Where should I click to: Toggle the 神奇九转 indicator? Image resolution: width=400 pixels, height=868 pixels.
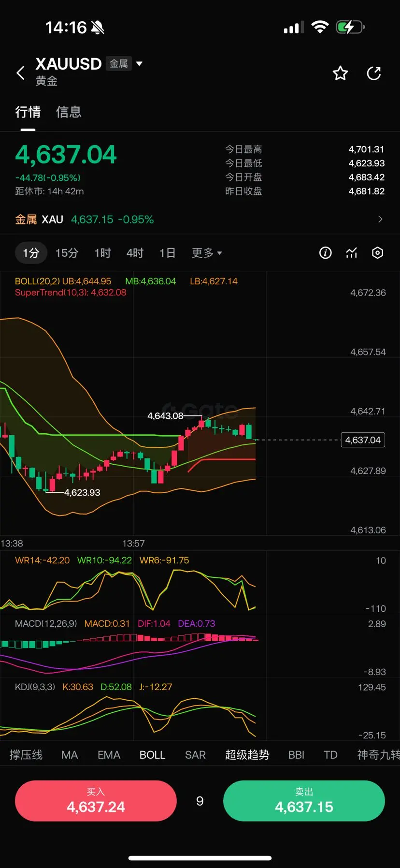tap(378, 755)
